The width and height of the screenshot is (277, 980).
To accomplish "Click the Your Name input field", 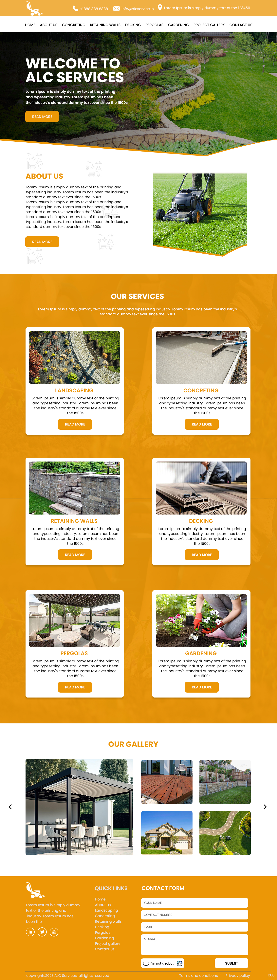I will point(194,902).
